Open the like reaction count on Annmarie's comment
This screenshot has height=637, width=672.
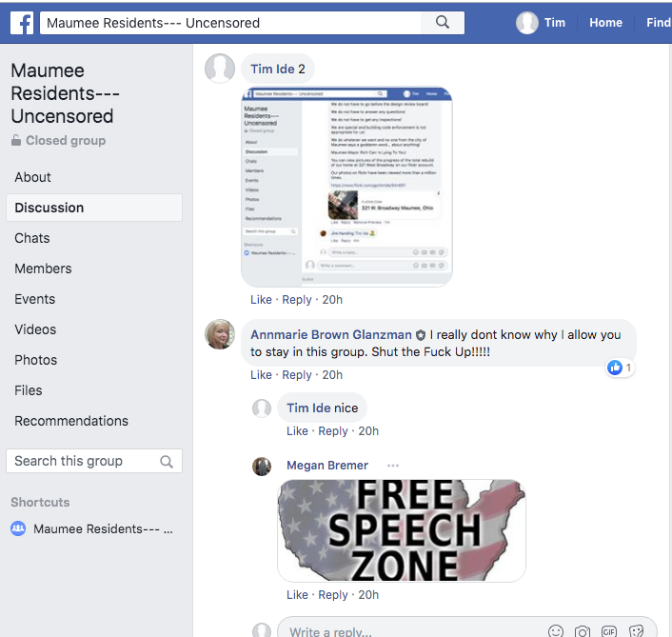coord(621,368)
